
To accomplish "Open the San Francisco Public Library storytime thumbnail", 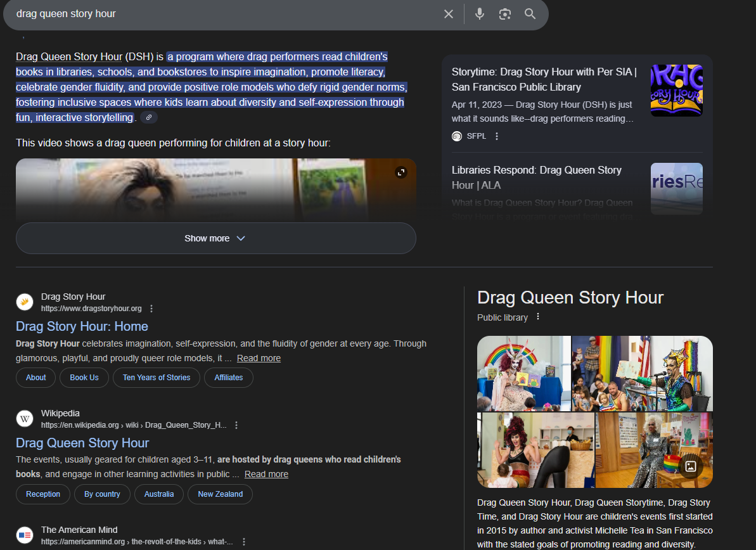I will pyautogui.click(x=676, y=91).
